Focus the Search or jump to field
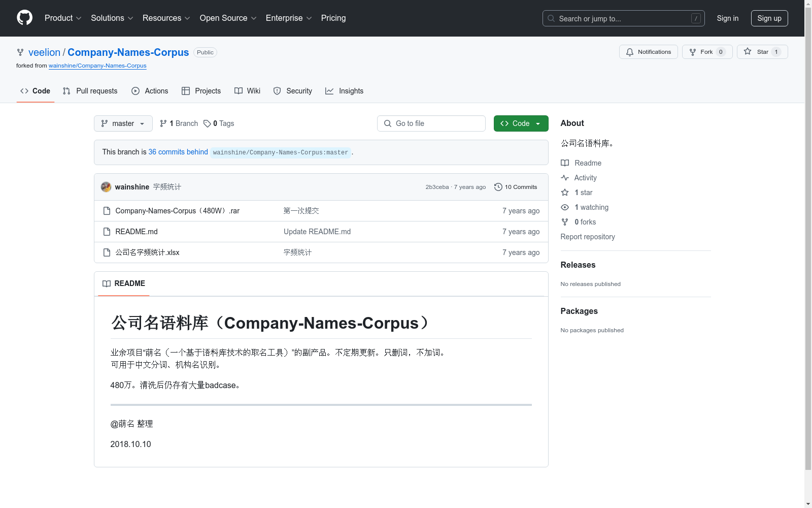The height and width of the screenshot is (508, 812). tap(624, 18)
